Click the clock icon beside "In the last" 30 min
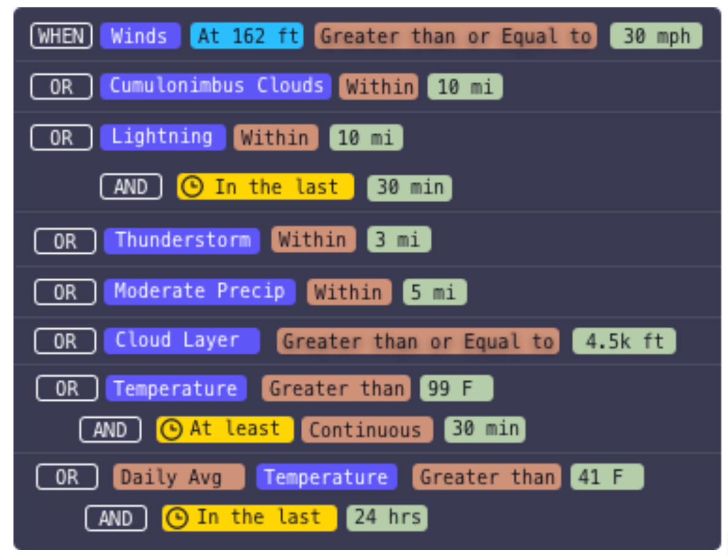 click(x=193, y=187)
